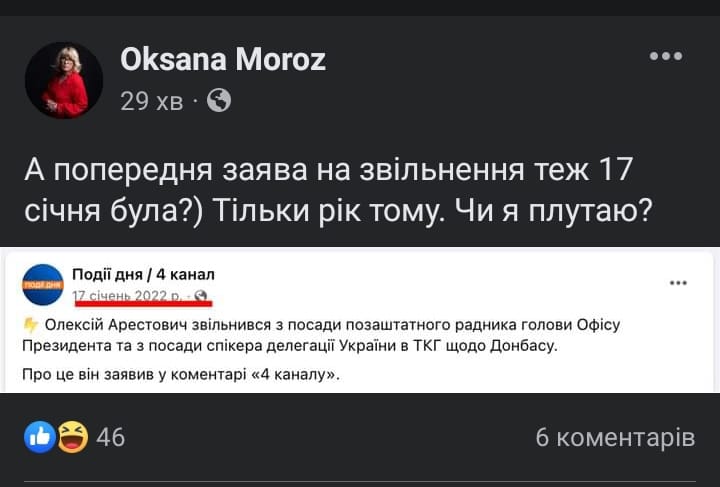Show the list of 46 reactions
Image resolution: width=720 pixels, height=487 pixels.
tap(110, 437)
